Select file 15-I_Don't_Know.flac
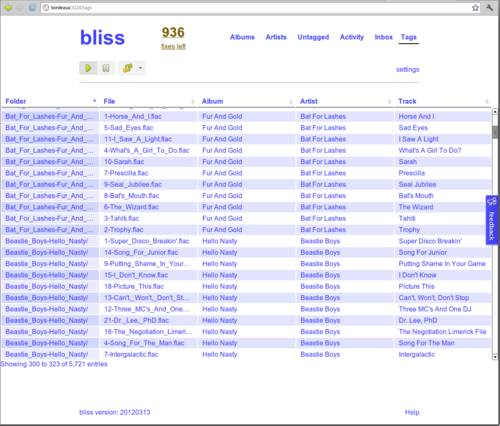Image resolution: width=500 pixels, height=426 pixels. coord(149,275)
